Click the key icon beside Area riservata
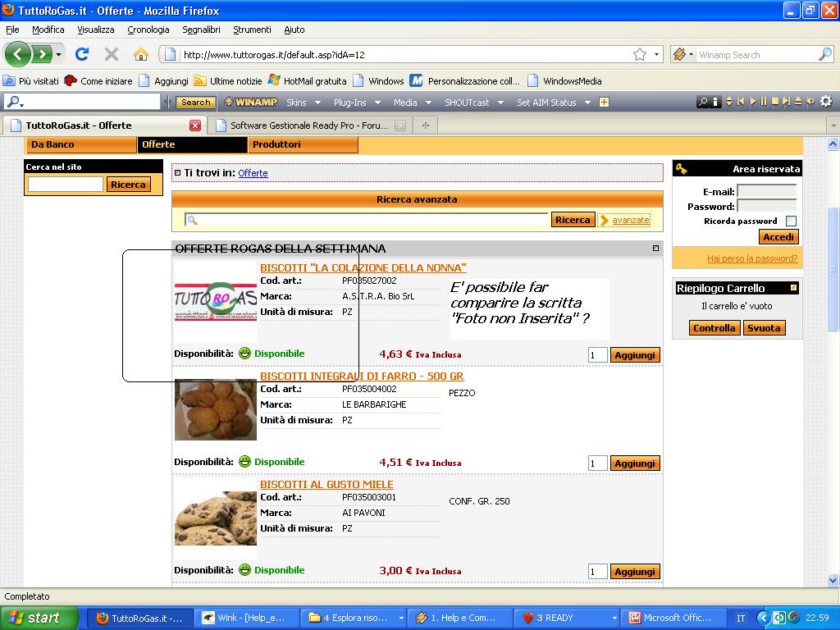Image resolution: width=840 pixels, height=630 pixels. click(682, 169)
